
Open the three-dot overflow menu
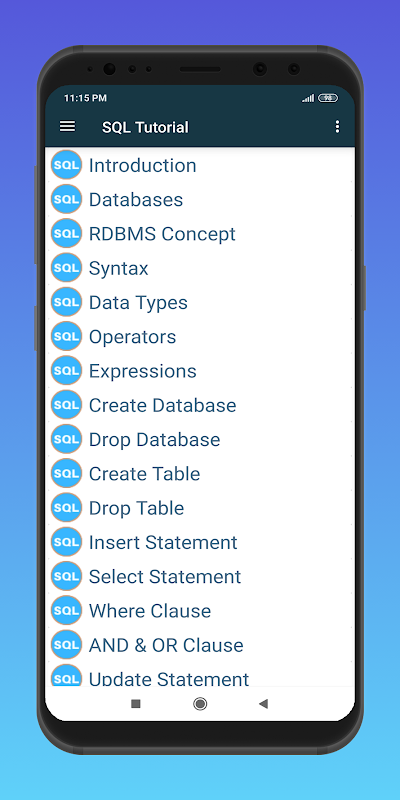pos(337,127)
